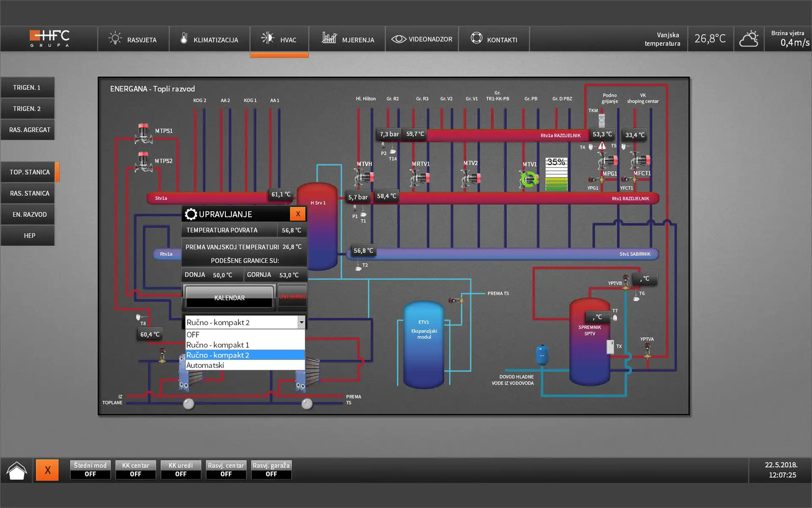
Task: Open the KLIMATIZACIJA tab
Action: (209, 40)
